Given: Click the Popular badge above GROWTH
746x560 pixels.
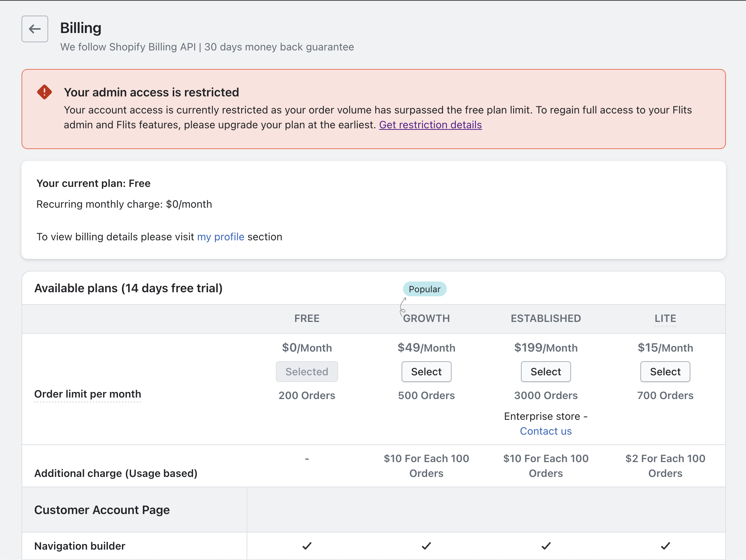Looking at the screenshot, I should (425, 289).
